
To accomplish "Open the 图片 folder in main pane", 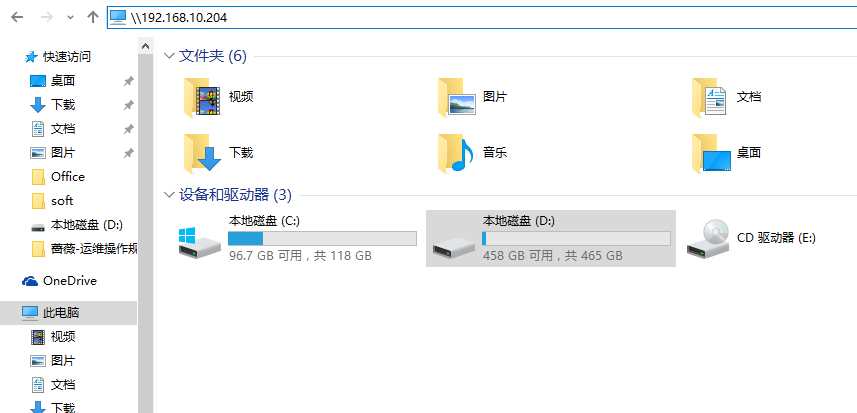I will pos(457,98).
